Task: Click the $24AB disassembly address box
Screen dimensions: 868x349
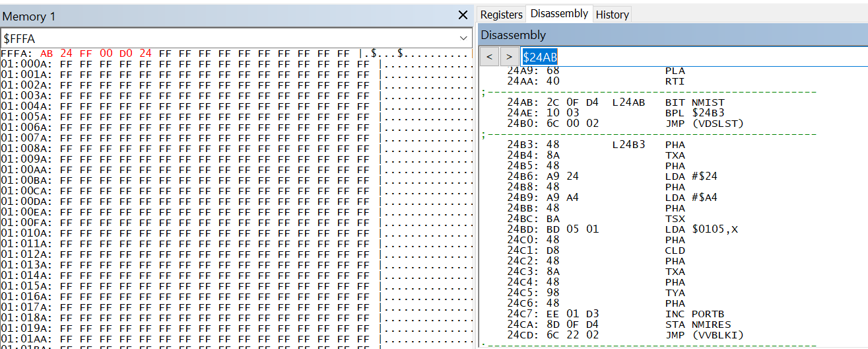Action: [x=693, y=57]
